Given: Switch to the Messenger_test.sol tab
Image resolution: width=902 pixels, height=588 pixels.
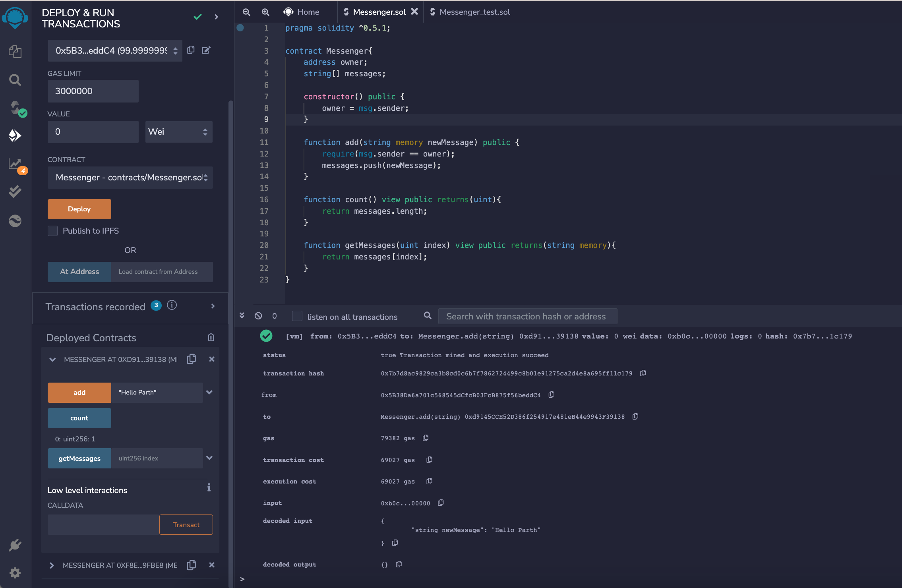Looking at the screenshot, I should pyautogui.click(x=474, y=12).
